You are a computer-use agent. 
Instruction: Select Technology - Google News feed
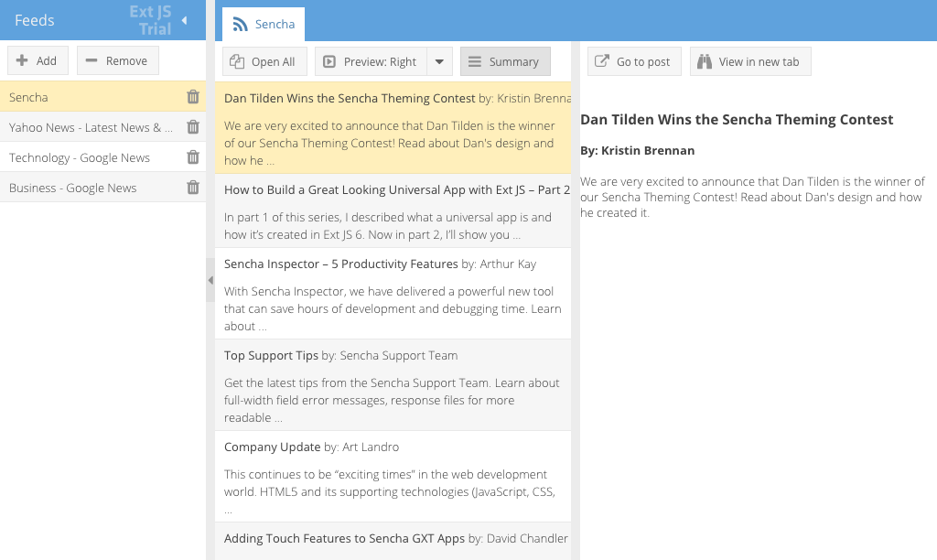tap(102, 157)
